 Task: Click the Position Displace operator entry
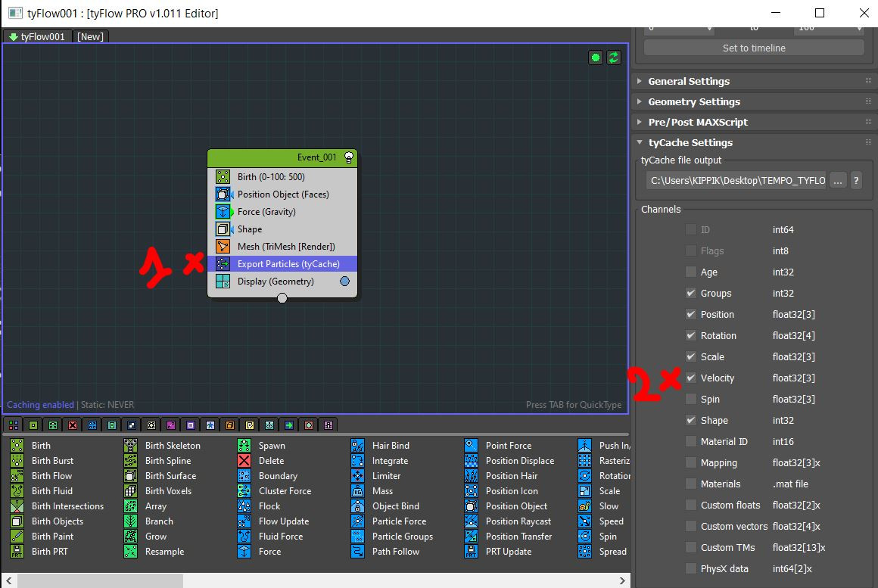click(x=509, y=460)
